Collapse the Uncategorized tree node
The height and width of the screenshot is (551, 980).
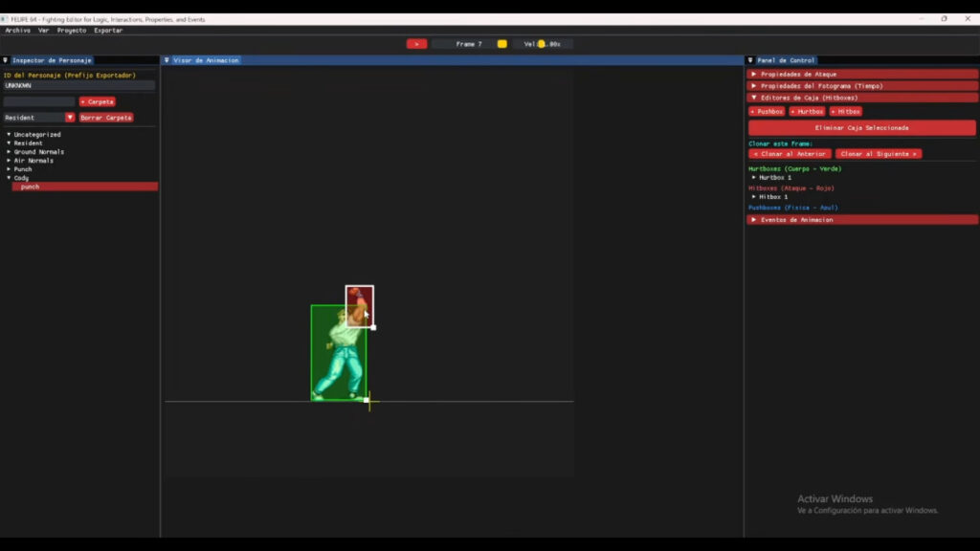tap(9, 134)
